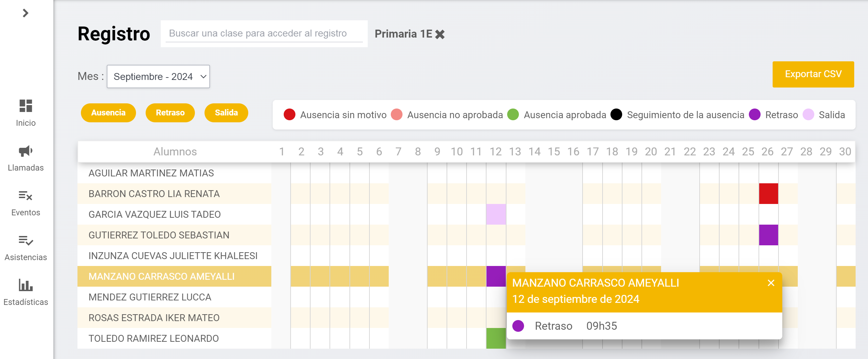Open the Inicio dashboard icon
This screenshot has width=868, height=359.
[x=26, y=107]
